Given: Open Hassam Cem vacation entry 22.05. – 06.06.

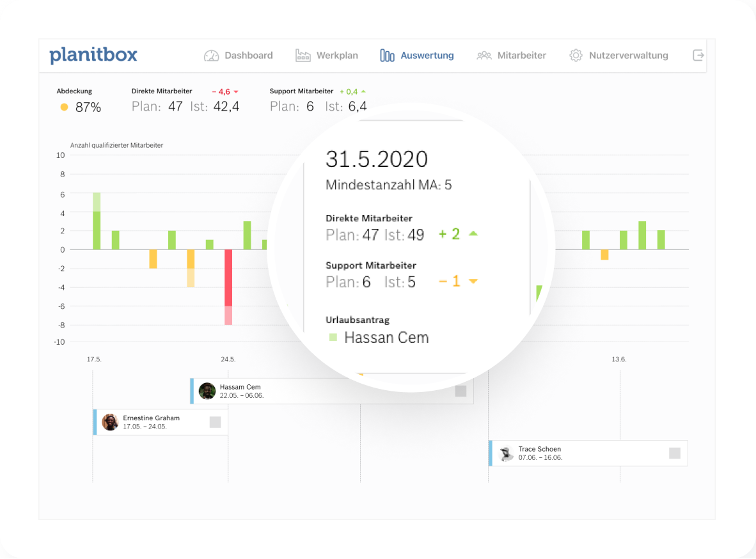Looking at the screenshot, I should tap(332, 391).
